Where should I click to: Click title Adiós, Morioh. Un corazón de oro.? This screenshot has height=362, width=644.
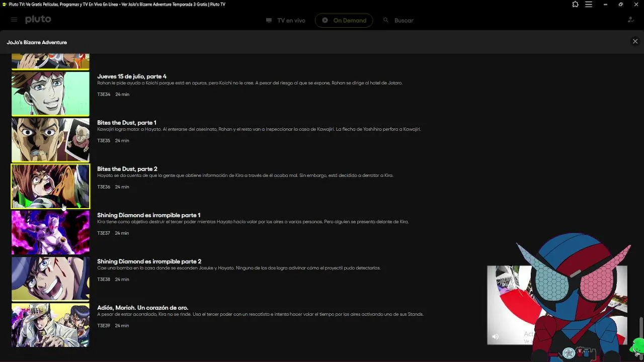tap(143, 308)
